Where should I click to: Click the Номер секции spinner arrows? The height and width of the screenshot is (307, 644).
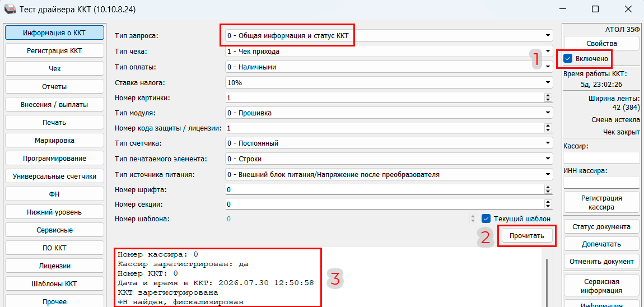547,204
